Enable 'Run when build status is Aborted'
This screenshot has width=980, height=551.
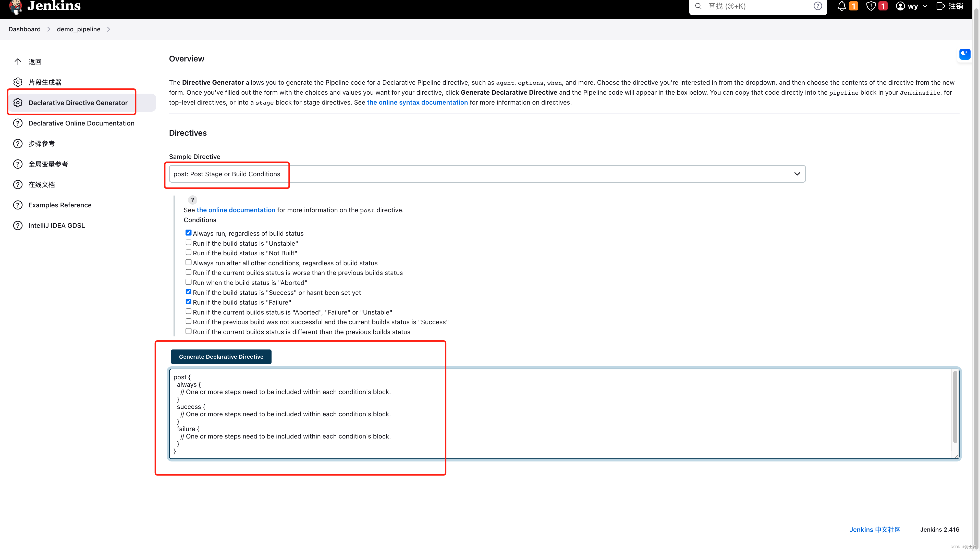click(x=188, y=282)
